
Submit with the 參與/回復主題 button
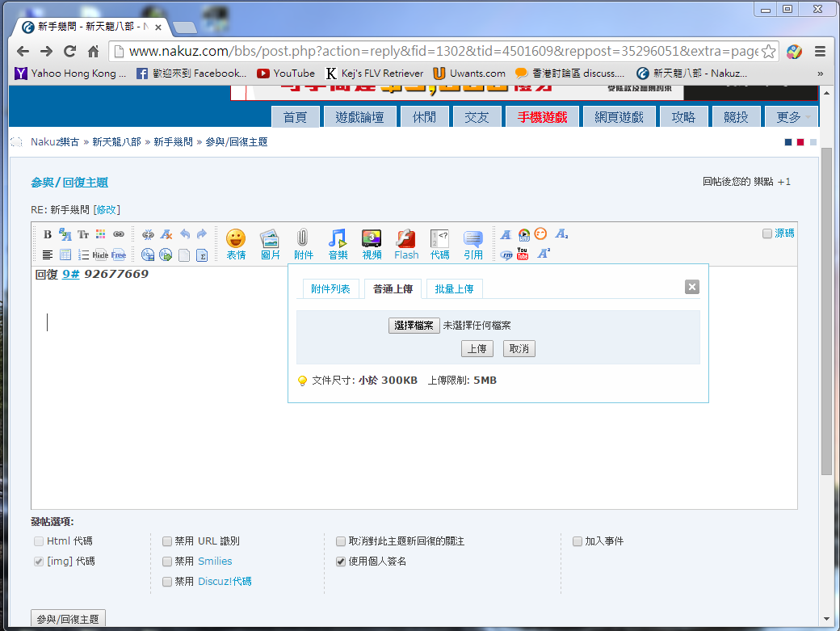coord(68,619)
